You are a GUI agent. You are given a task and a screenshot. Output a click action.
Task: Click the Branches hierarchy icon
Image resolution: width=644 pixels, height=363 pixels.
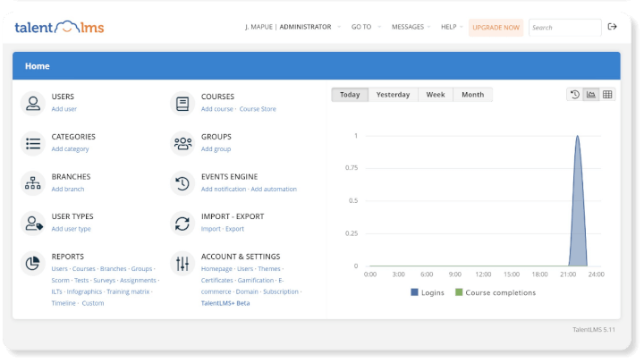33,183
